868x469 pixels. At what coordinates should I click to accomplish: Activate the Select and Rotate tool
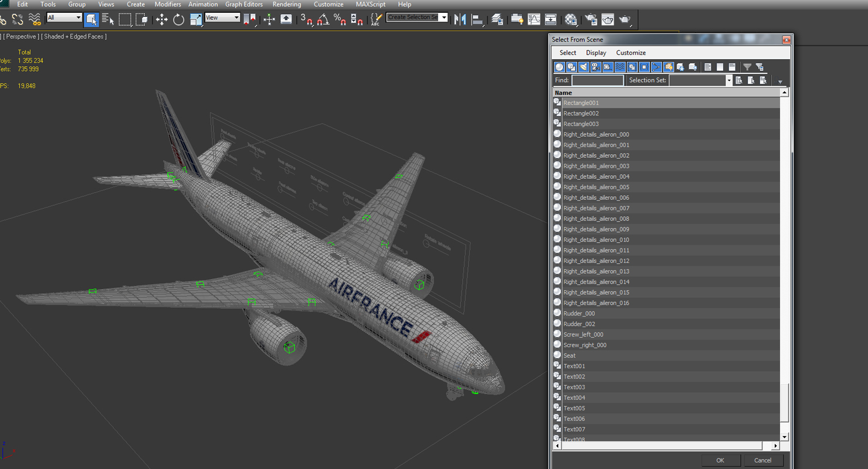coord(179,19)
